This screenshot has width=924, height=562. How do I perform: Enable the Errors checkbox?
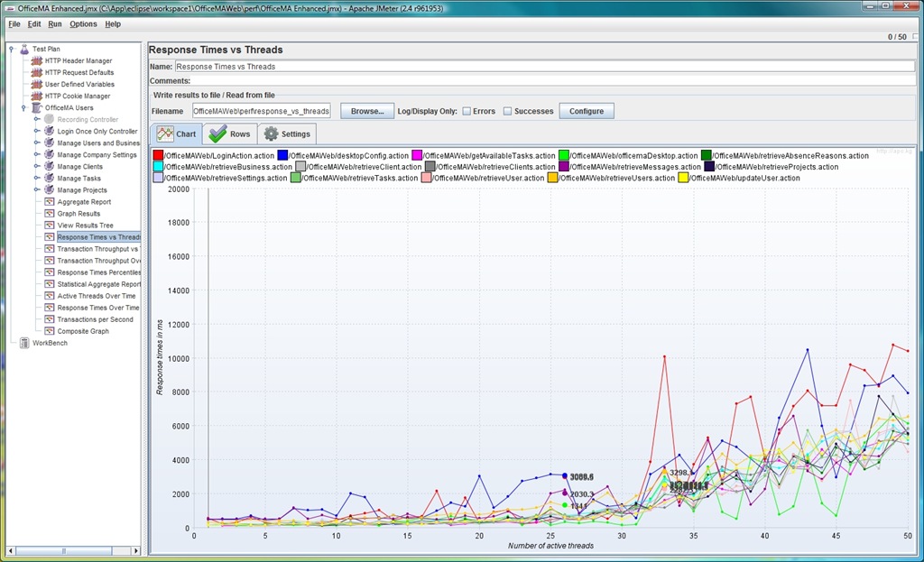point(467,111)
